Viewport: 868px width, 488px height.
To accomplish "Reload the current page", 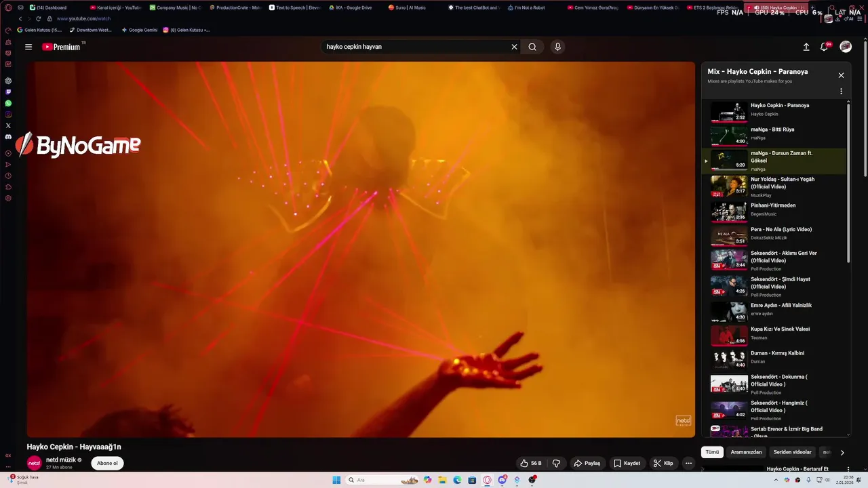I will [x=38, y=19].
